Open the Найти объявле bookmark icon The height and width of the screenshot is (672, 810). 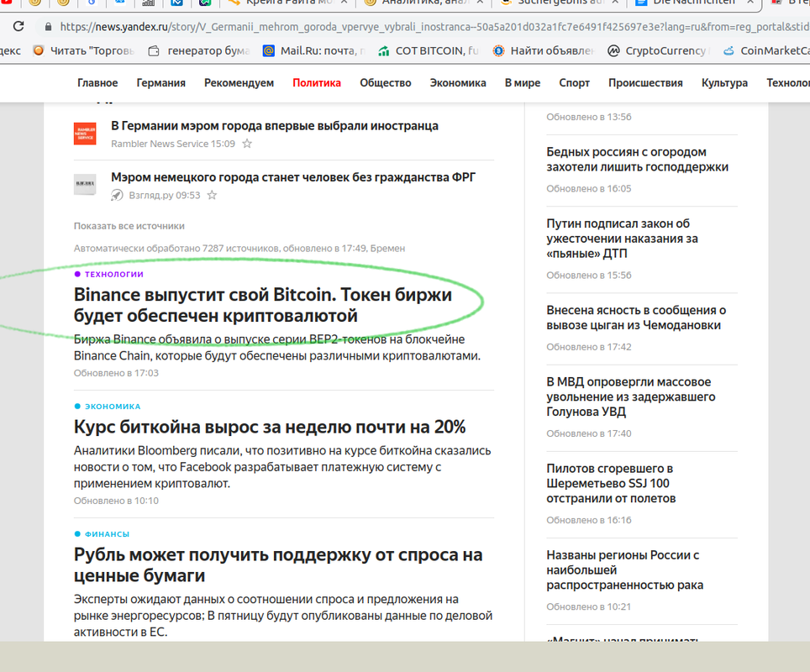[498, 50]
